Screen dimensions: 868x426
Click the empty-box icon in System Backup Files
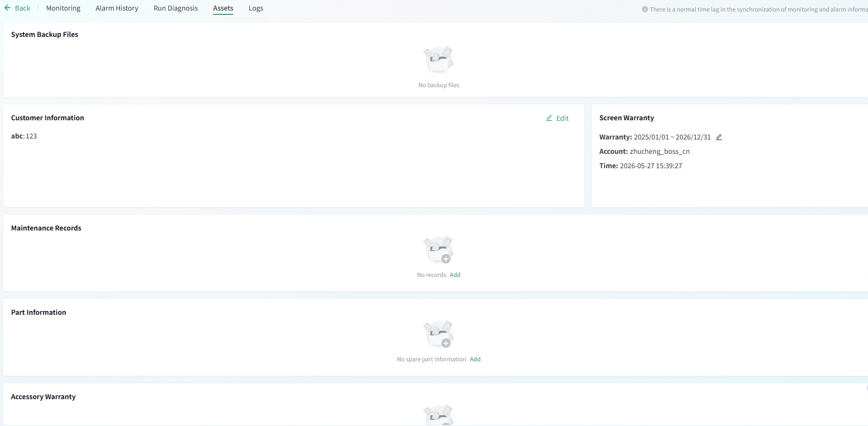point(438,59)
